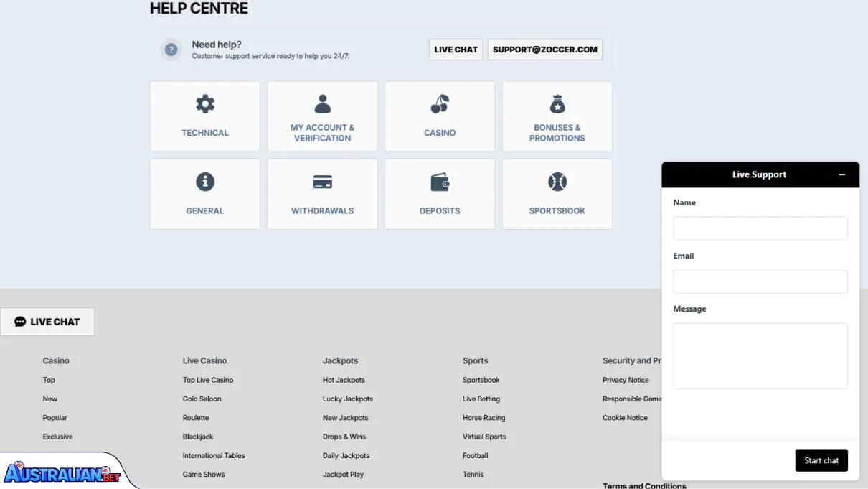The height and width of the screenshot is (489, 868).
Task: Click the Sportsbook ball icon
Action: [557, 182]
